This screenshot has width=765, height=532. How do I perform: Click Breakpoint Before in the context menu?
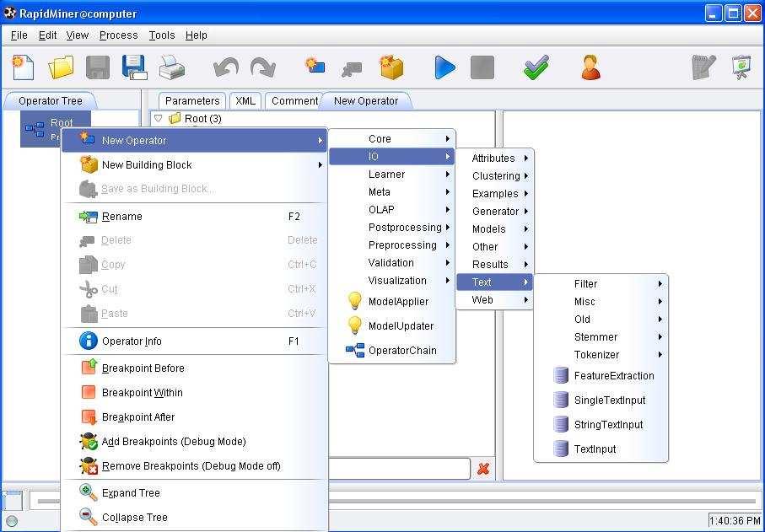pos(195,368)
